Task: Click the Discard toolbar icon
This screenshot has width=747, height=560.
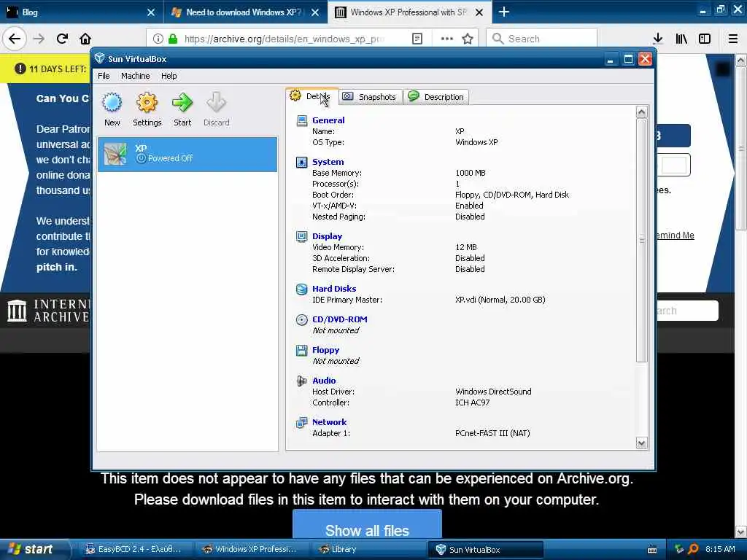Action: pyautogui.click(x=216, y=109)
